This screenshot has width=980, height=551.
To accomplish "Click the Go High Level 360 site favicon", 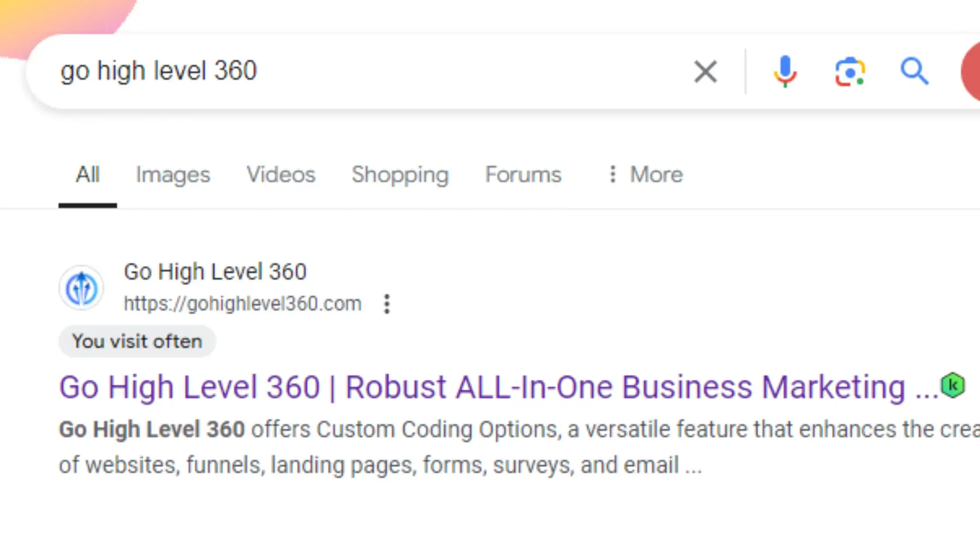I will (81, 287).
